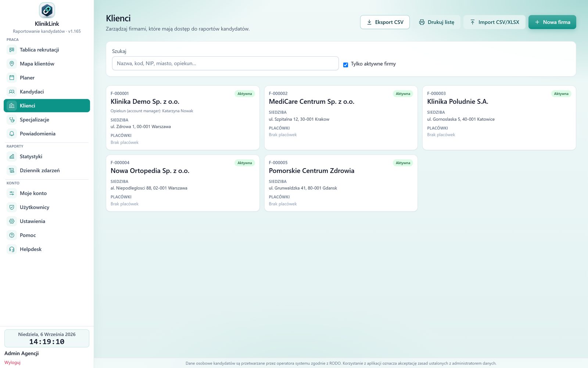Click the date and clock widget
Viewport: 588px width, 368px height.
pos(47,338)
